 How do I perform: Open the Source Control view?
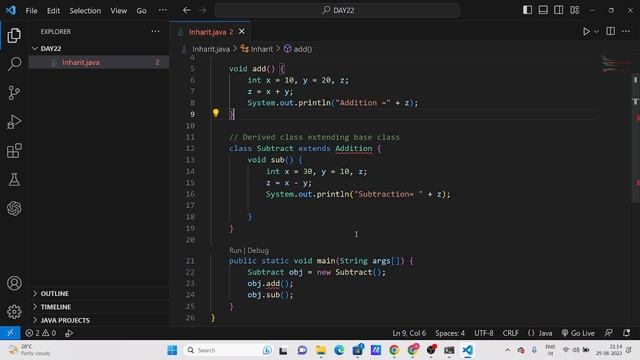pos(14,93)
